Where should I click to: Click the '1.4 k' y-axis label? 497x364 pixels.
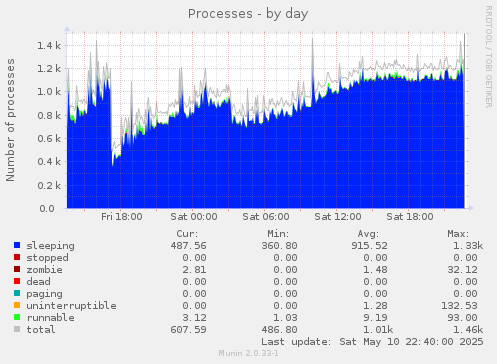[49, 45]
